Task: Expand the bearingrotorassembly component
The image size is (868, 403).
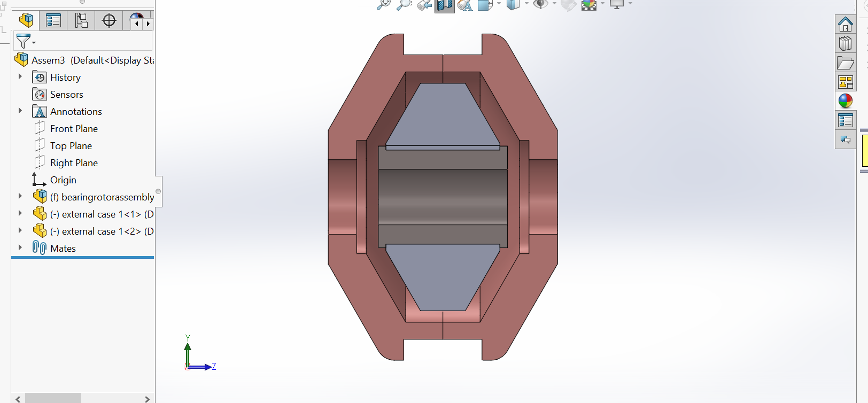Action: 20,196
